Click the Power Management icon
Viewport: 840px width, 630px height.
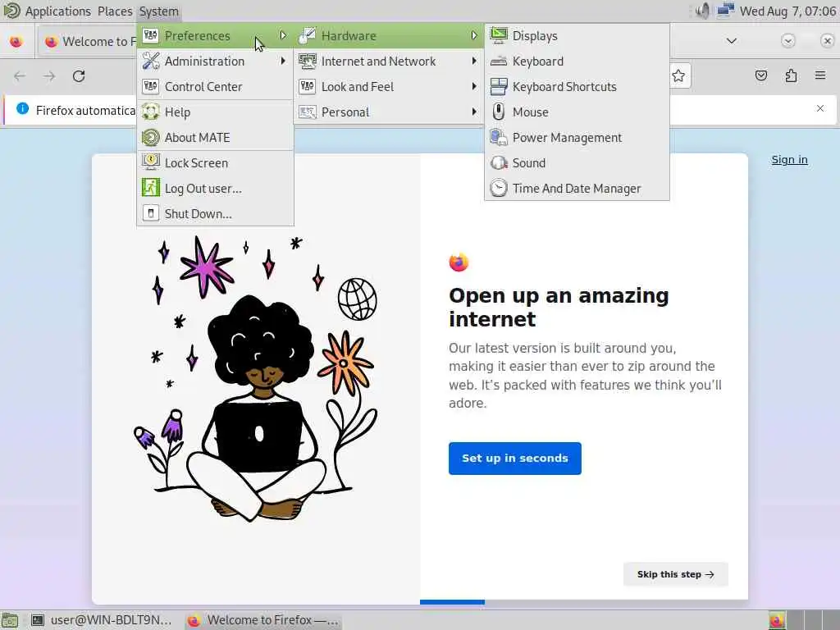pyautogui.click(x=499, y=137)
